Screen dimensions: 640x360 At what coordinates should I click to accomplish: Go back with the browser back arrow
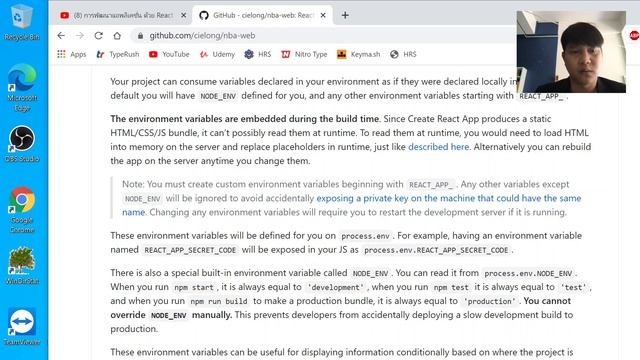61,36
